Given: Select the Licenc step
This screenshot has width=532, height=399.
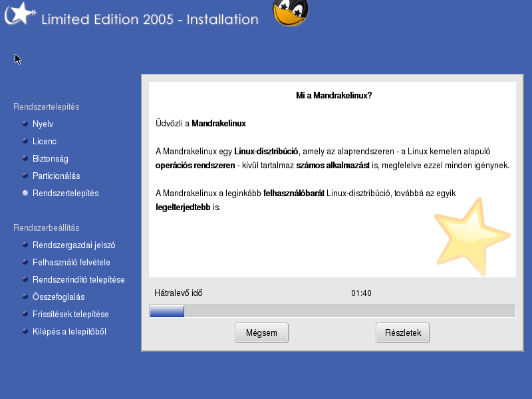Looking at the screenshot, I should tap(45, 141).
